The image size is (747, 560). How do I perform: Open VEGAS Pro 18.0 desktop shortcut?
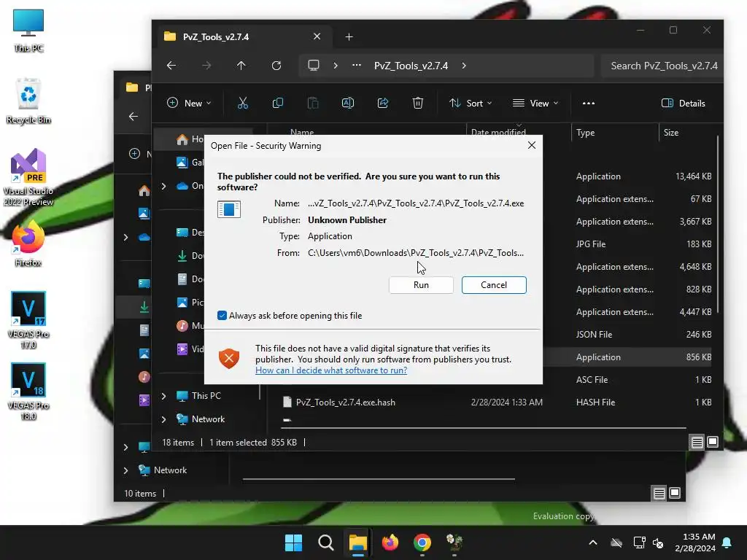point(28,392)
